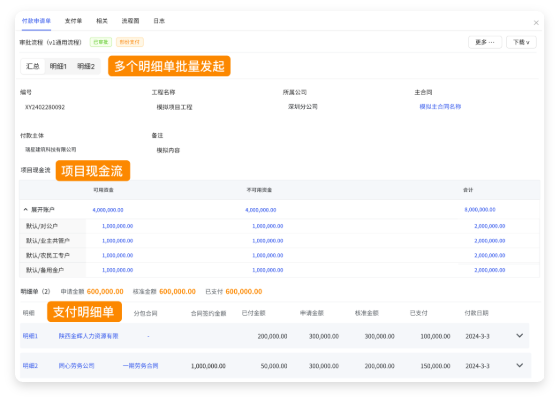Open the 相关 tab
The image size is (560, 401).
point(102,21)
